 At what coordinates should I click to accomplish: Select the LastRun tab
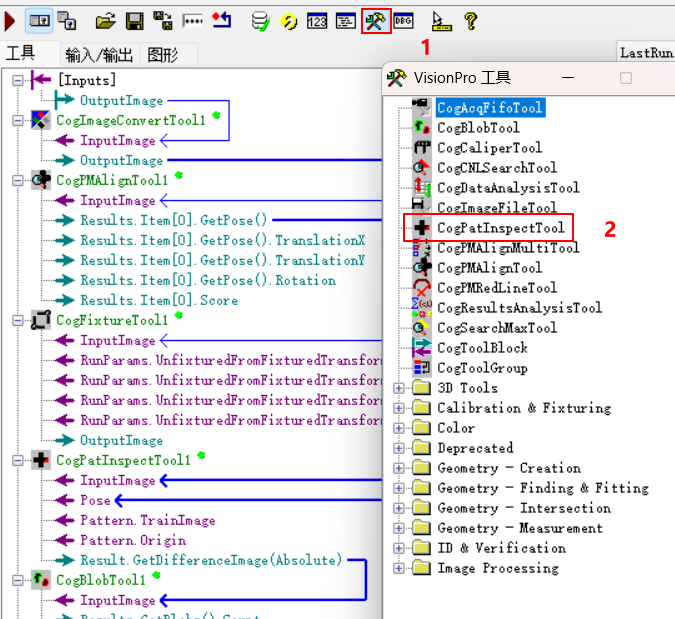click(646, 53)
